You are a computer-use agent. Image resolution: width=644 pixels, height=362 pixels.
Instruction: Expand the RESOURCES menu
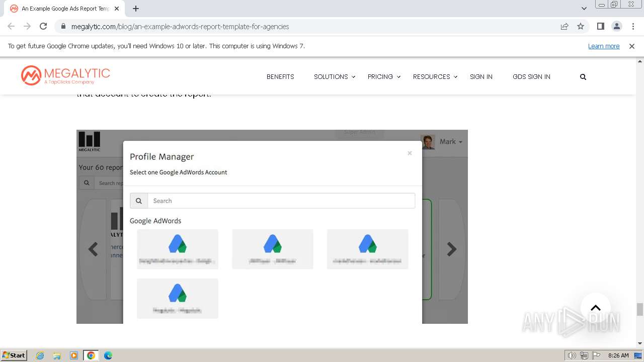(435, 77)
